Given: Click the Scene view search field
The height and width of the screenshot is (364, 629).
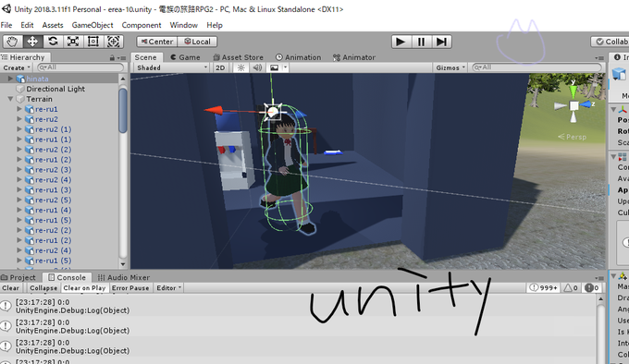Looking at the screenshot, I should (x=536, y=67).
